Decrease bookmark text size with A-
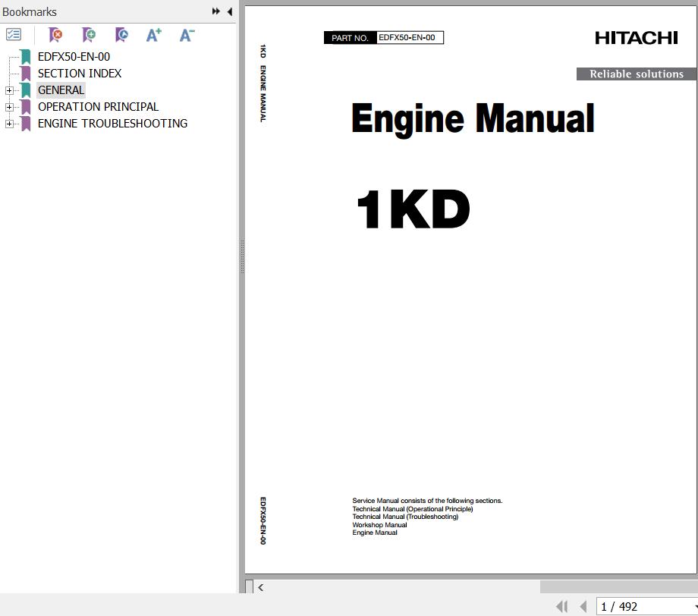698x616 pixels. coord(187,35)
